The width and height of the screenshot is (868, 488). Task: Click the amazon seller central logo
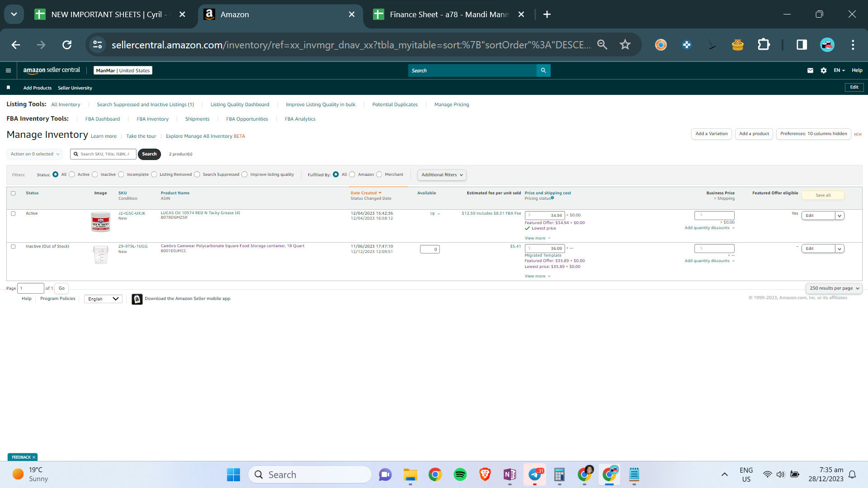coord(52,70)
